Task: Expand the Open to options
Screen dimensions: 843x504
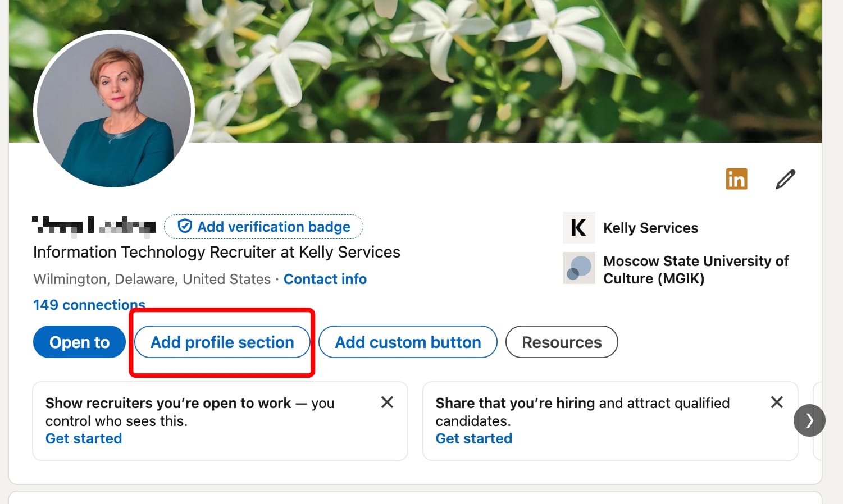Action: [x=79, y=342]
